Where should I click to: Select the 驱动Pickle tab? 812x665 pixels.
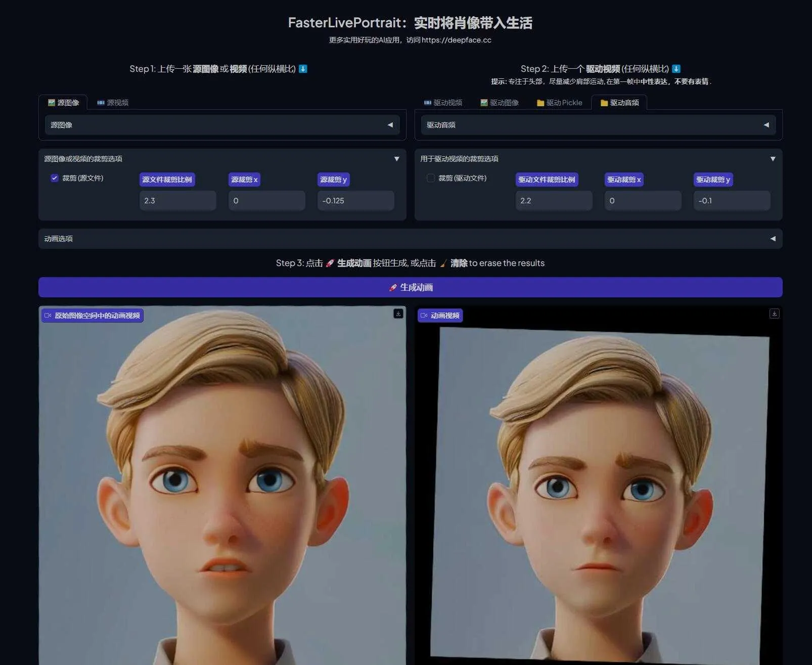coord(559,103)
